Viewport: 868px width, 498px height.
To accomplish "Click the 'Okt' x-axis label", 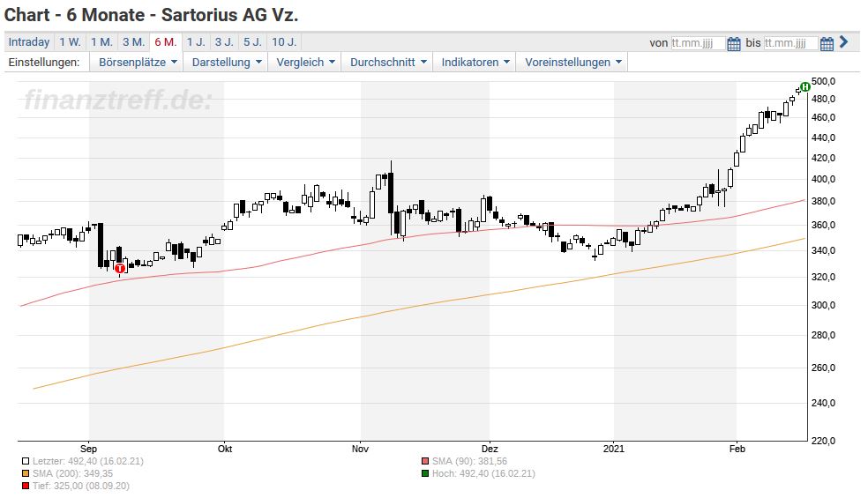I will 225,449.
